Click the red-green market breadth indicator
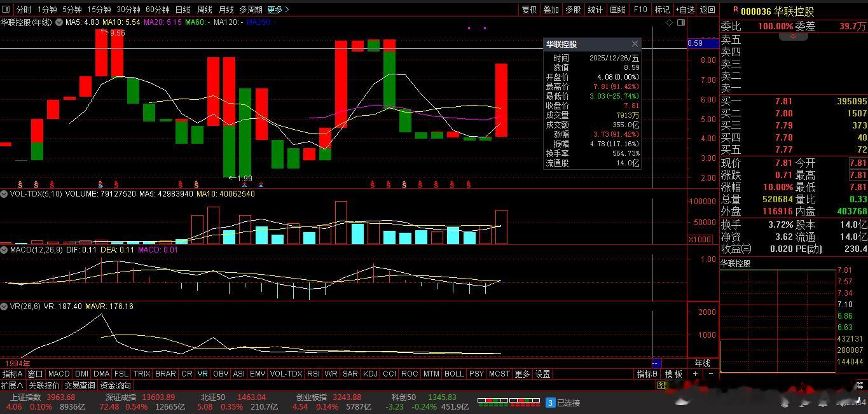868x414 pixels. (509, 403)
